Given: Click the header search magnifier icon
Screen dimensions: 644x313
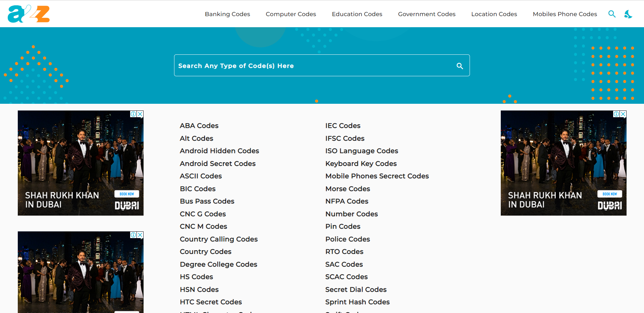Looking at the screenshot, I should [x=612, y=14].
